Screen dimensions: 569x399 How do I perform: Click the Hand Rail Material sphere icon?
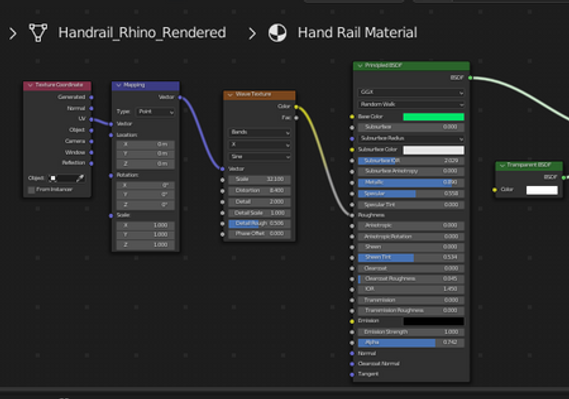coord(277,33)
